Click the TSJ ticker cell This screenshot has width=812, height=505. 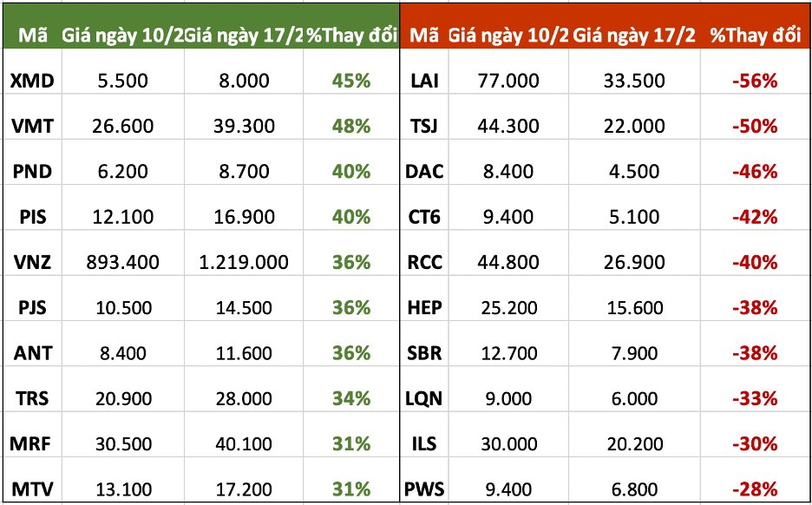pos(423,126)
